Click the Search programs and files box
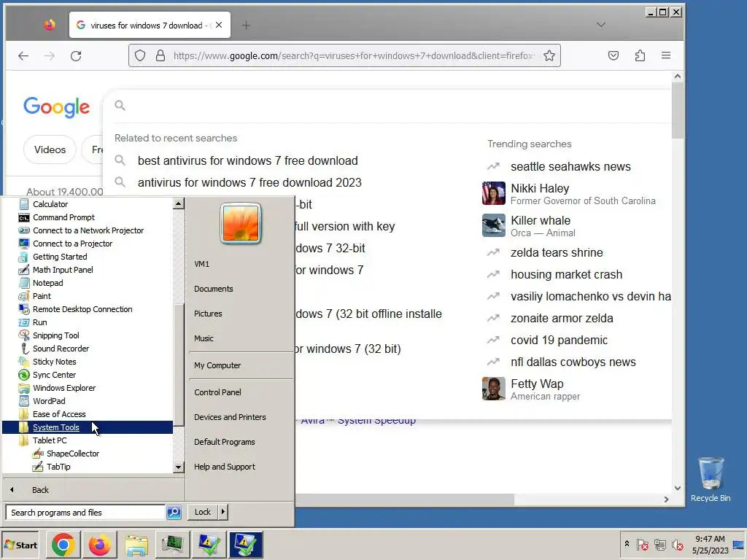This screenshot has width=747, height=560. [x=86, y=513]
